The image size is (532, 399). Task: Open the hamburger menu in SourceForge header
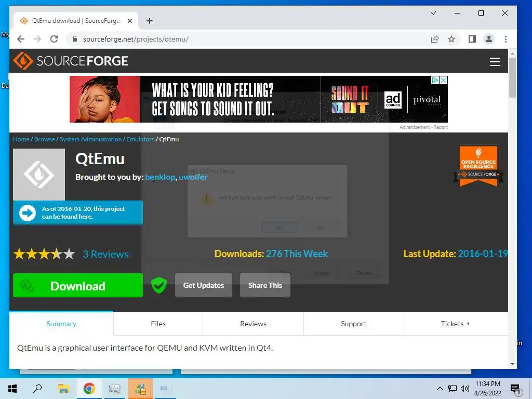pos(495,61)
